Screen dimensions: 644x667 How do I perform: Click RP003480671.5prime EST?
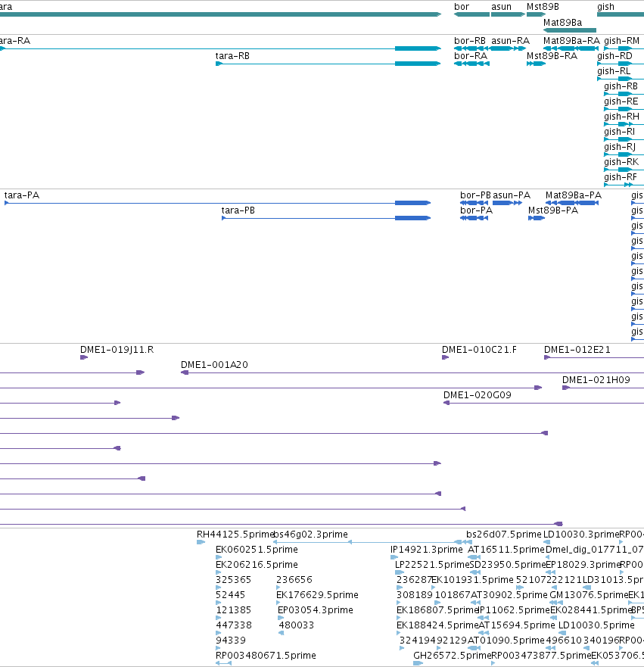pos(223,663)
